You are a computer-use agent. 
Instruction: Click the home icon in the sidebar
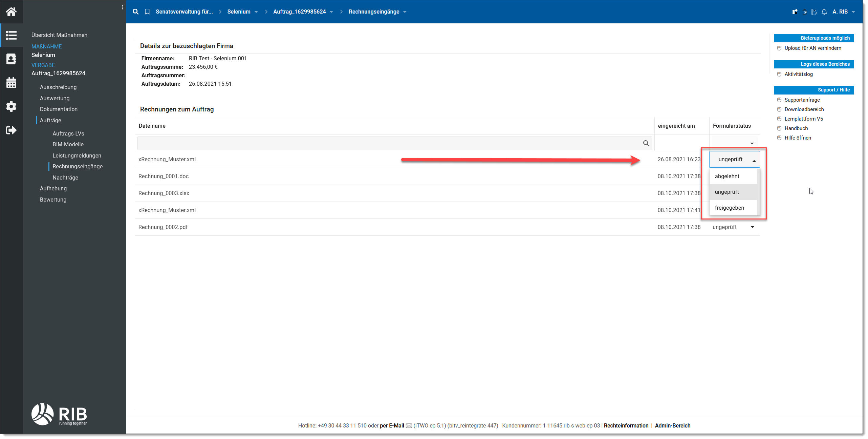coord(11,12)
